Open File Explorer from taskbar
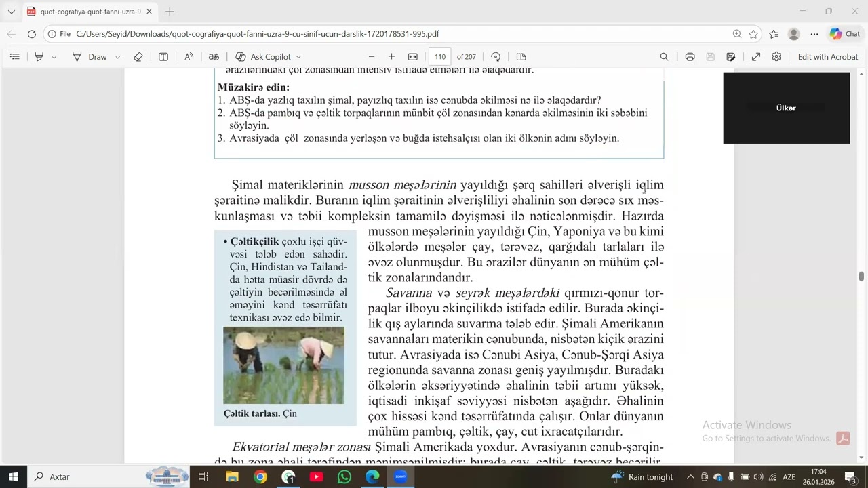This screenshot has height=488, width=868. coord(232,476)
